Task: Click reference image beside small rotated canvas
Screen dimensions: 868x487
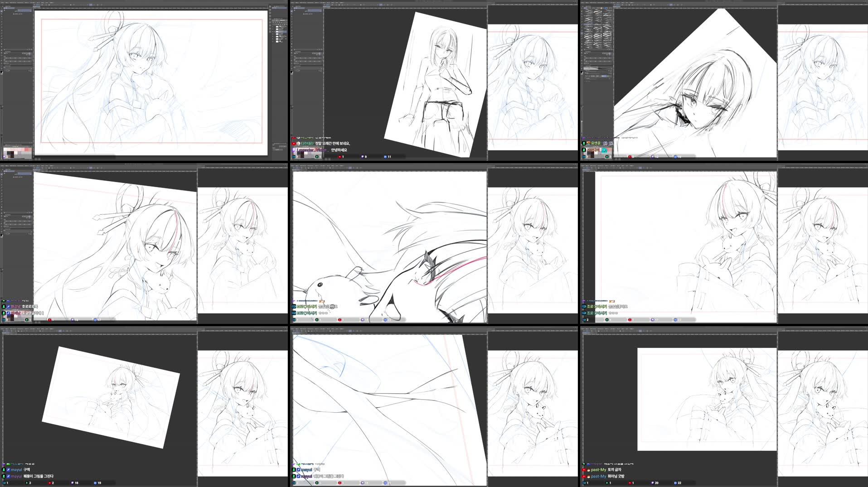Action: (242, 413)
